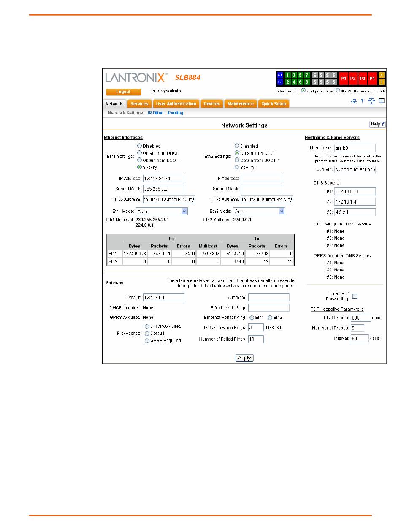Switch to the Services tab
401x532 pixels.
tap(139, 103)
